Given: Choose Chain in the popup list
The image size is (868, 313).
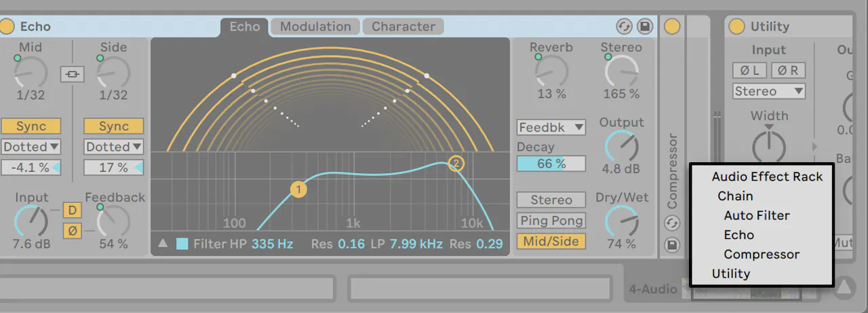Looking at the screenshot, I should coord(735,196).
